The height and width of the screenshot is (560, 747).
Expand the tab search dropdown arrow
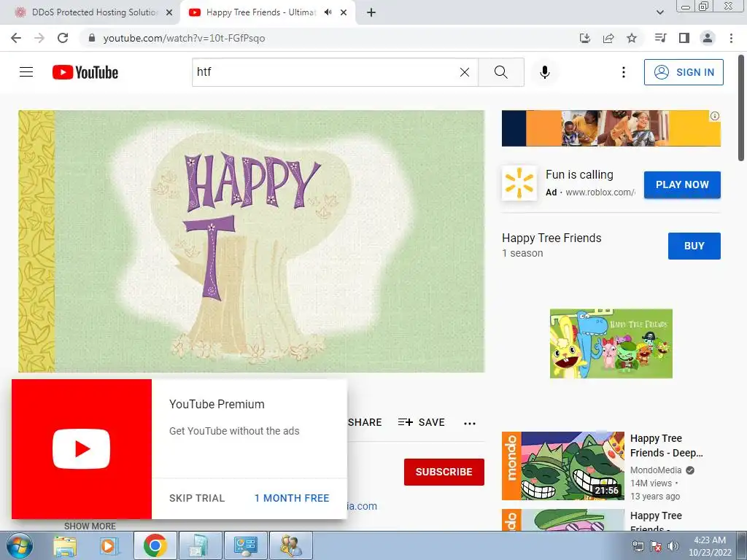[x=659, y=12]
